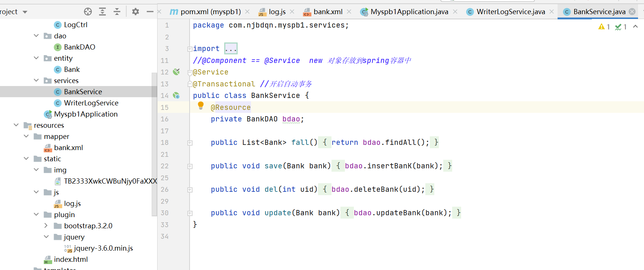
Task: Close the bank.xml tab
Action: pyautogui.click(x=349, y=12)
